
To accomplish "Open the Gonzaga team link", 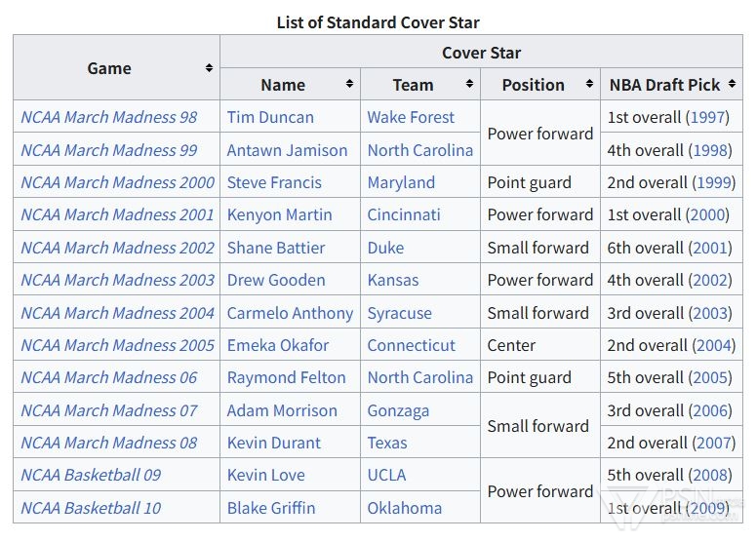I will (398, 411).
